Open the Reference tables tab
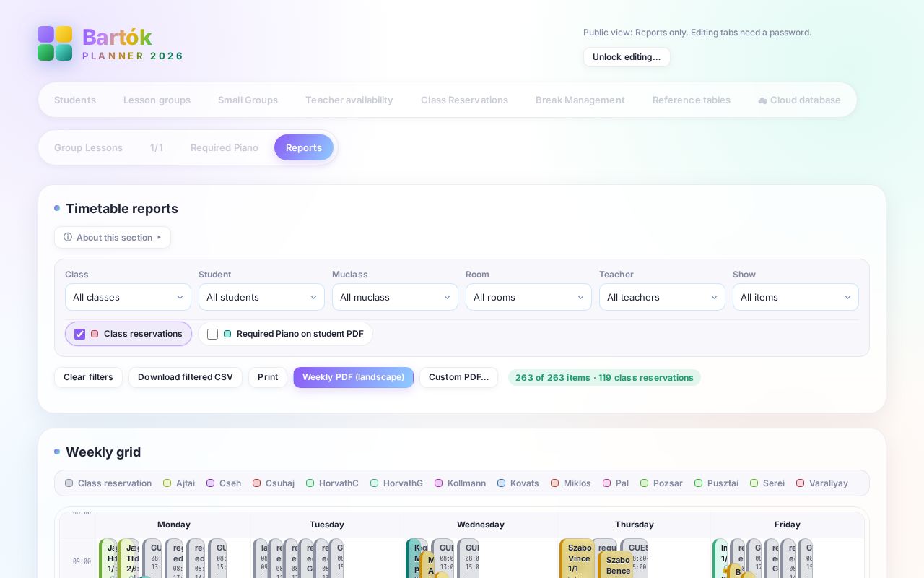924x578 pixels. point(692,100)
